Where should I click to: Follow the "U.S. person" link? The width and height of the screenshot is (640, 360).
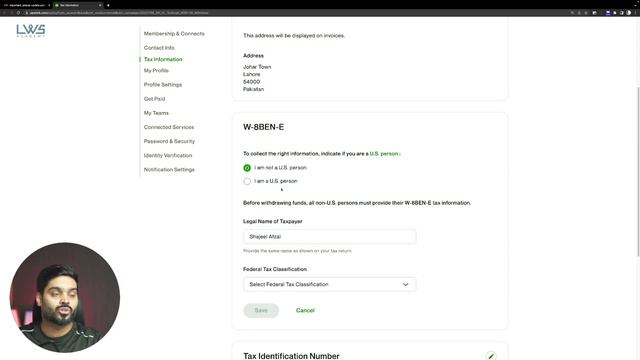coord(384,154)
